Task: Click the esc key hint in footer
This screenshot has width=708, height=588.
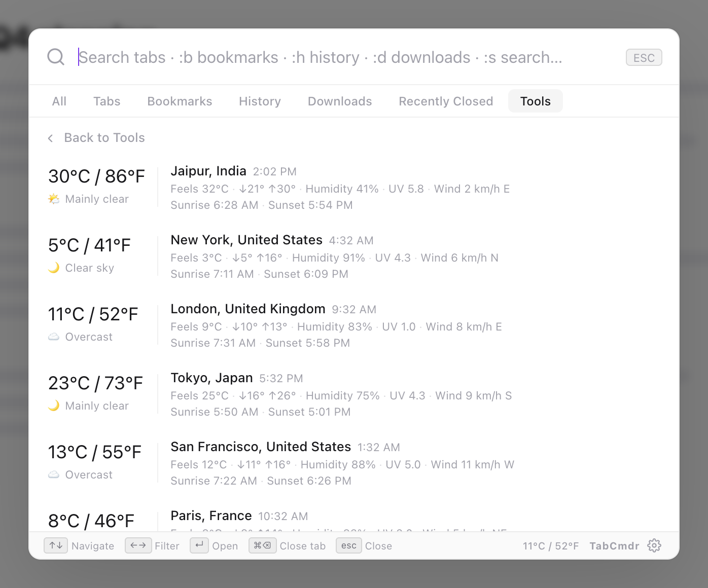Action: point(348,545)
